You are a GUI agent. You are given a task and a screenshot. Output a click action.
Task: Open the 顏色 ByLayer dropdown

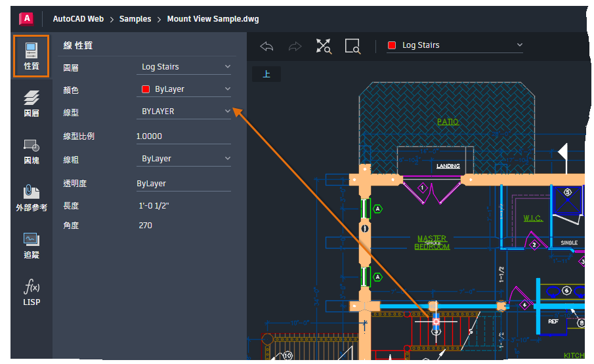click(184, 89)
